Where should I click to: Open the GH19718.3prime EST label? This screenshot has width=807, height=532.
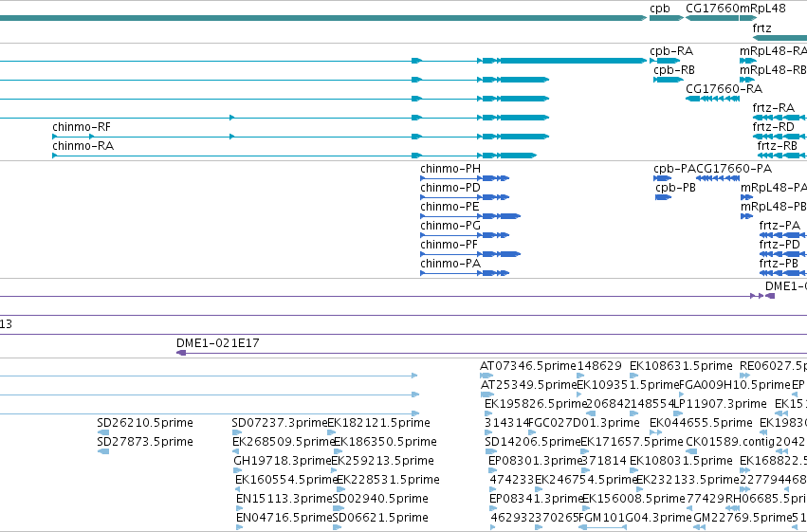click(282, 461)
